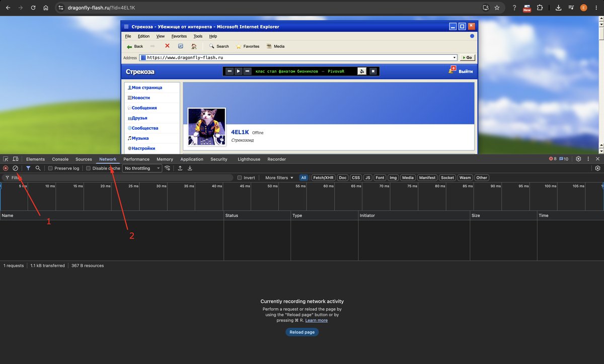Expand the More filters dropdown
The height and width of the screenshot is (364, 604).
[x=279, y=178]
